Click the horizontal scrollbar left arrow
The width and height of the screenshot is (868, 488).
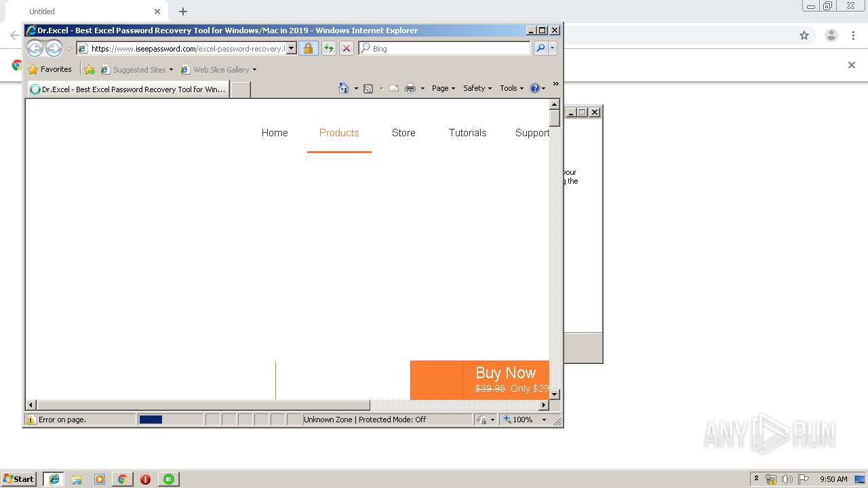(x=31, y=405)
